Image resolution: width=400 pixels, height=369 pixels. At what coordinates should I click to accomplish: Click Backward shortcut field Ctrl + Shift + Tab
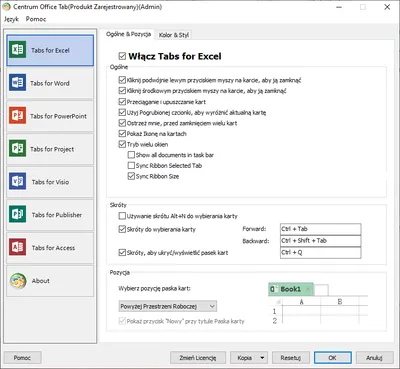321,241
